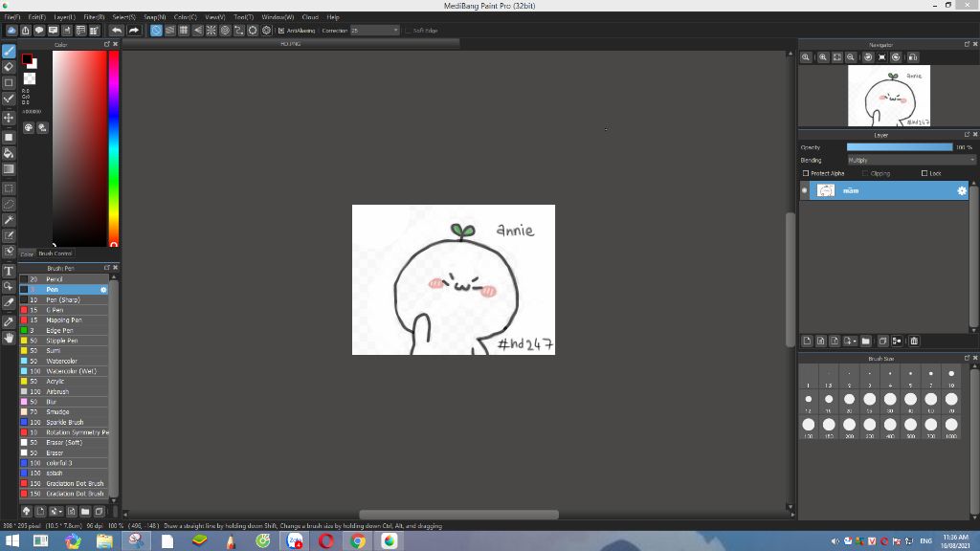This screenshot has height=551, width=980.
Task: Open Windows Start button in taskbar
Action: click(12, 541)
